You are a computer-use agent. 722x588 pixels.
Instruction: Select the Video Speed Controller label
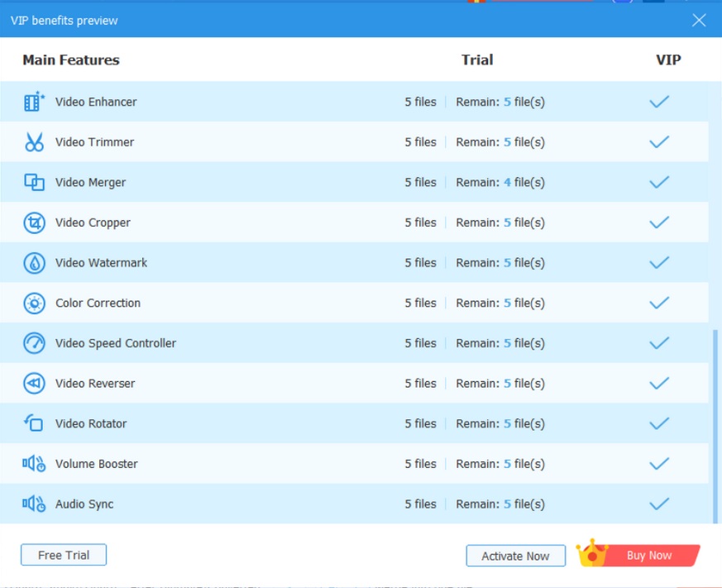[x=116, y=343]
